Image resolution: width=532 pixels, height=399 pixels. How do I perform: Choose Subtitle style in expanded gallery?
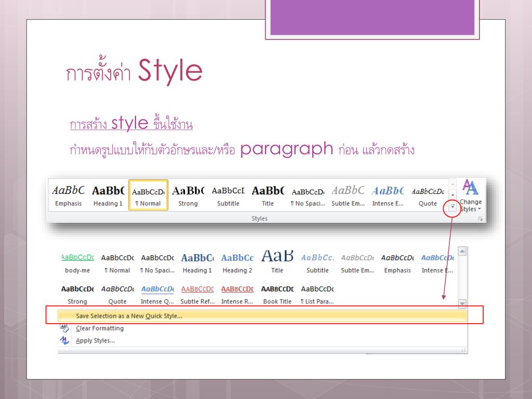(317, 263)
